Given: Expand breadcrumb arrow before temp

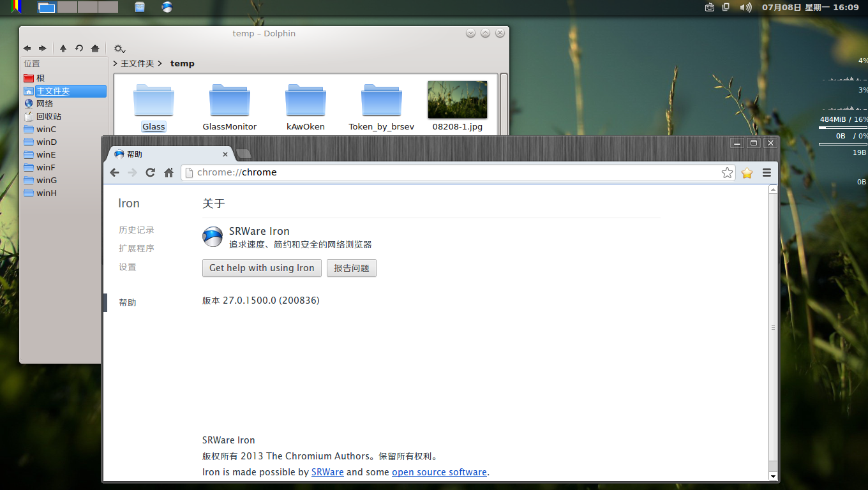Looking at the screenshot, I should [x=160, y=64].
